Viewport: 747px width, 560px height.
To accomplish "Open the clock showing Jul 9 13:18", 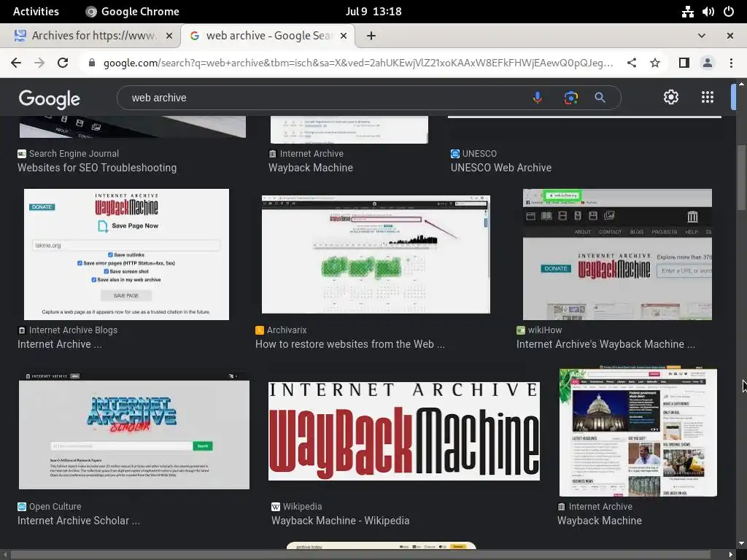I will 373,12.
